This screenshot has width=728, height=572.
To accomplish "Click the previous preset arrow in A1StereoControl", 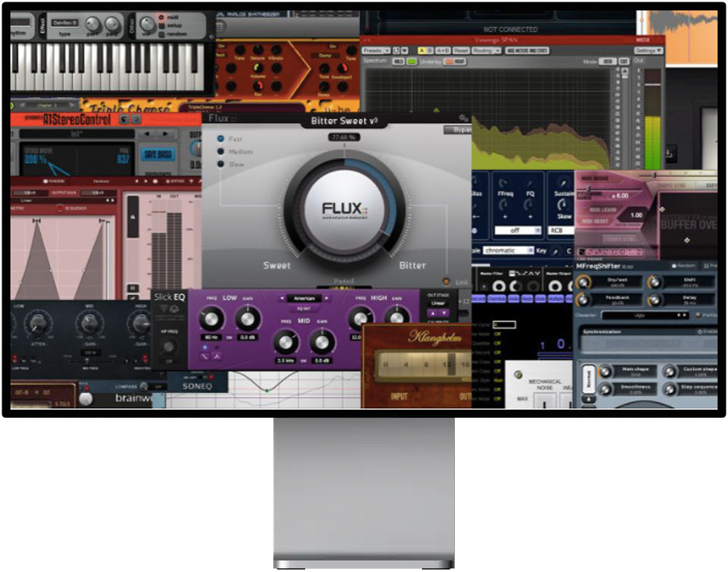I will point(147,134).
